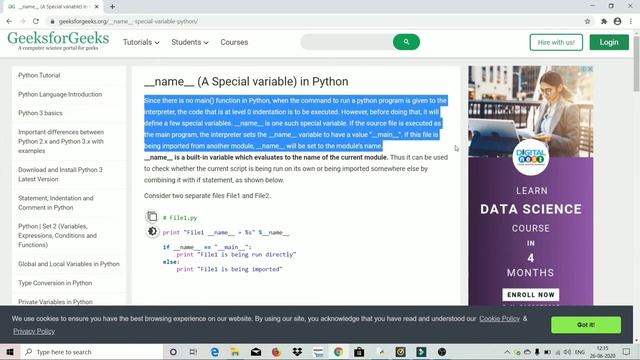The height and width of the screenshot is (360, 640).
Task: Switch to Chrome on the taskbar
Action: pos(338,352)
